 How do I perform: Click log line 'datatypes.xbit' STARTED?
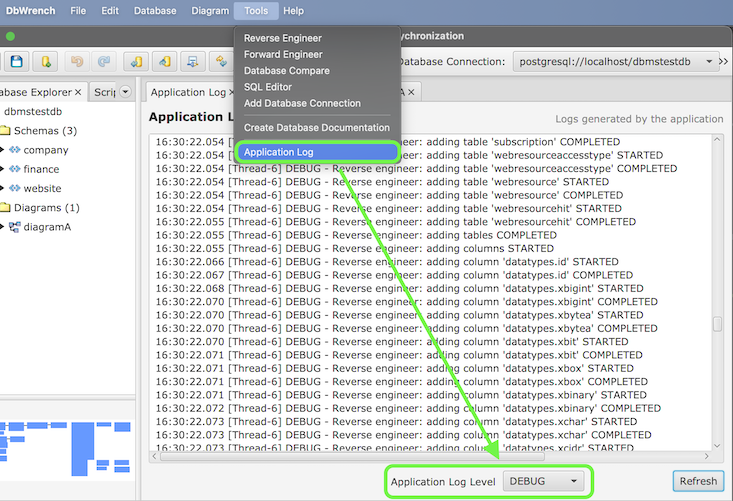coord(392,342)
